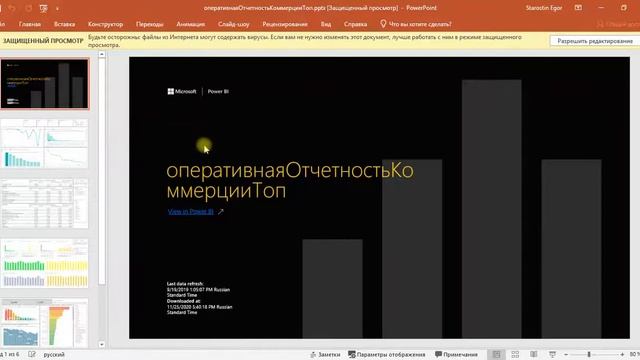This screenshot has width=640, height=360.
Task: Click the slide title 'оперативнаяОтчетностьКоммерцииТоп'
Action: (x=290, y=180)
